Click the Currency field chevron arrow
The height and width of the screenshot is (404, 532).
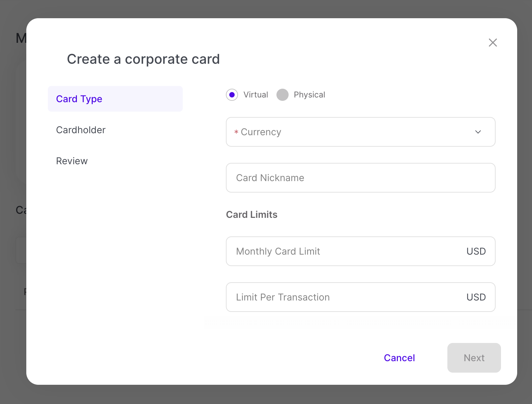coord(478,132)
